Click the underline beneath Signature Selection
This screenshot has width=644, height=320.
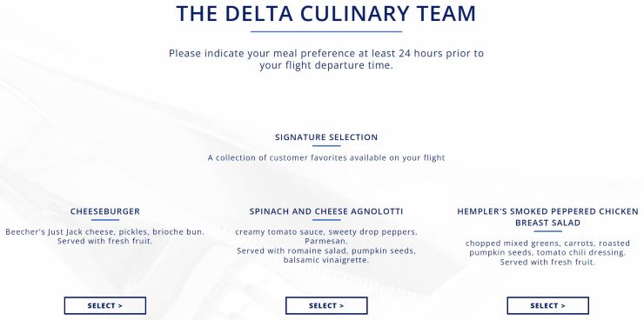326,145
